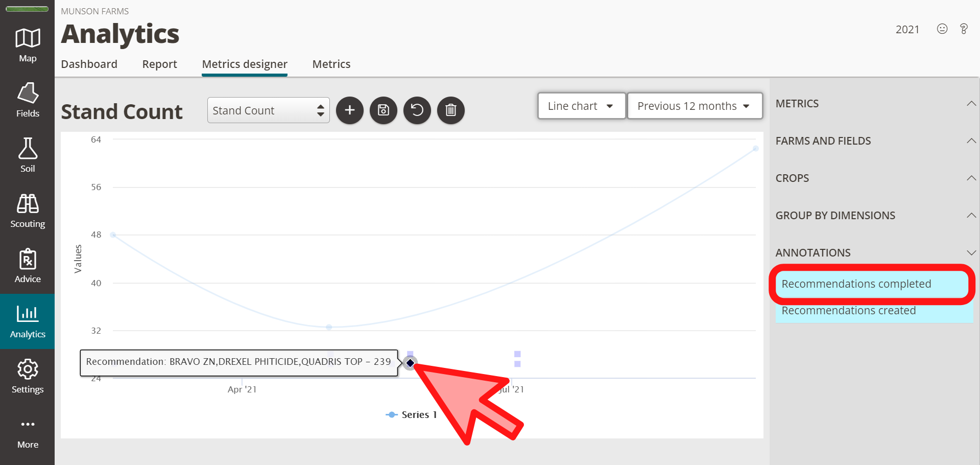This screenshot has height=465, width=980.
Task: Click the Apr '21 axis label
Action: tap(242, 389)
